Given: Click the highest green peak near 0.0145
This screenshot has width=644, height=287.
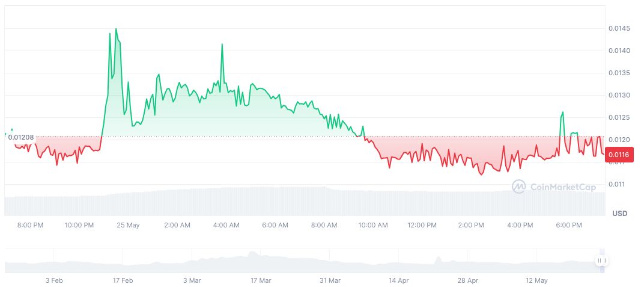Looking at the screenshot, I should pos(116,29).
